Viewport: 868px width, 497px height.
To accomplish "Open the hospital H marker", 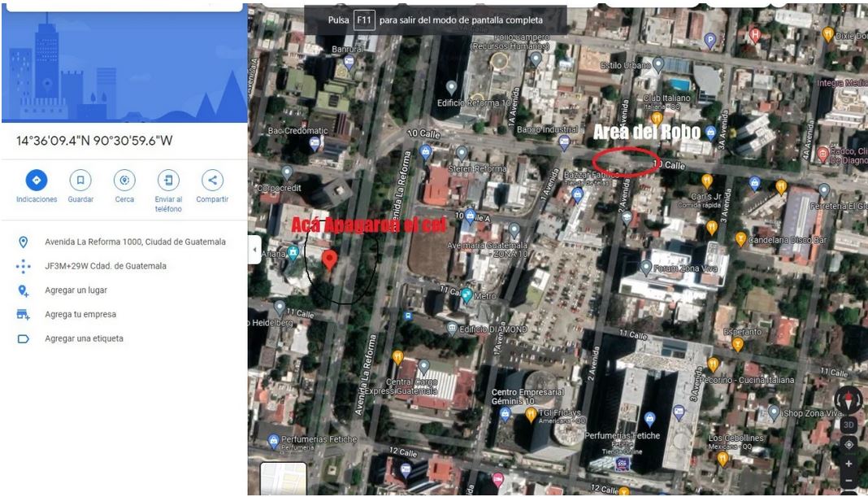I will 754,36.
